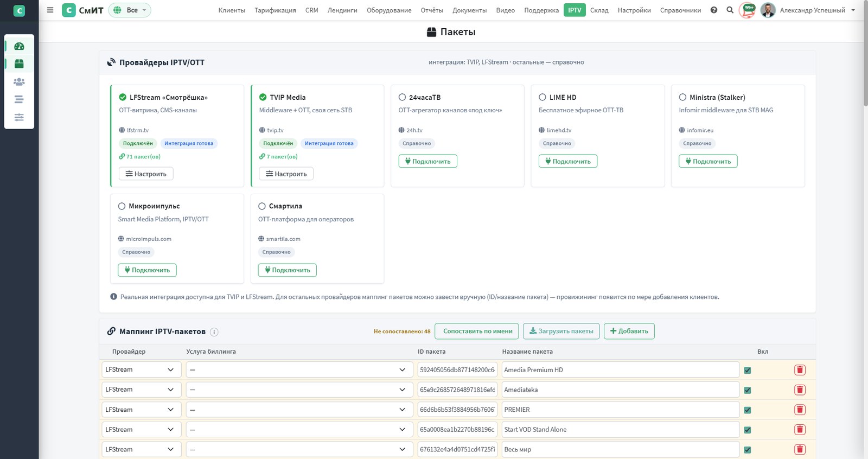The width and height of the screenshot is (868, 459).
Task: Open billing service dropdown for Amediateka
Action: (299, 390)
